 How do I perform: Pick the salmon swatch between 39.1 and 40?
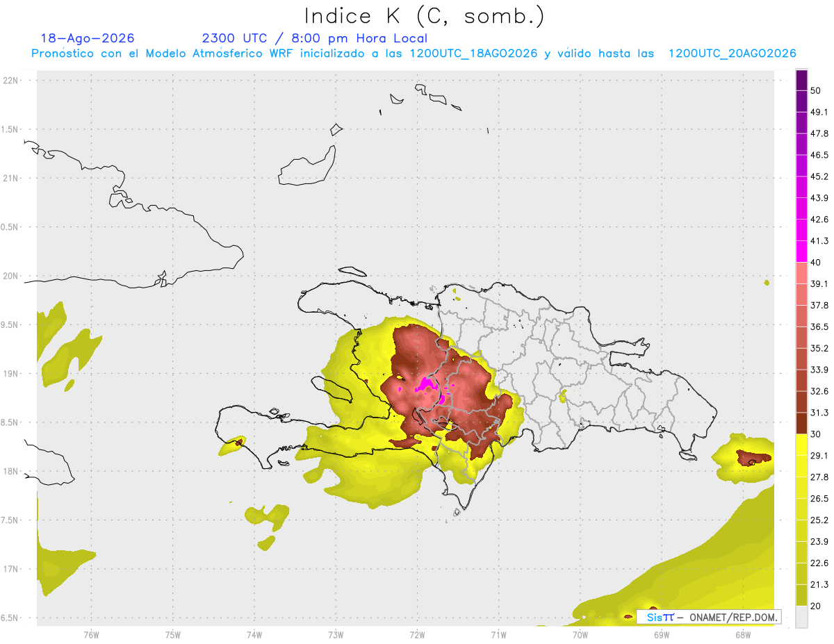pos(801,273)
